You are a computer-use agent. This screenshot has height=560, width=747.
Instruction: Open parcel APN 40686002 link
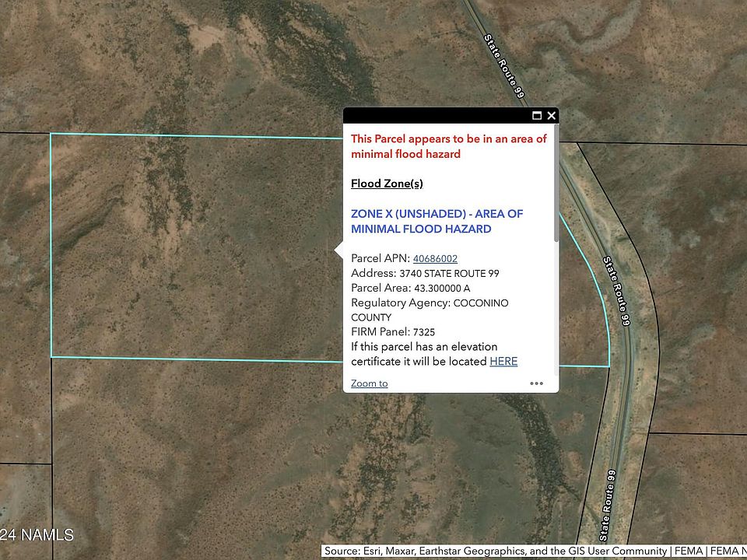tap(435, 258)
